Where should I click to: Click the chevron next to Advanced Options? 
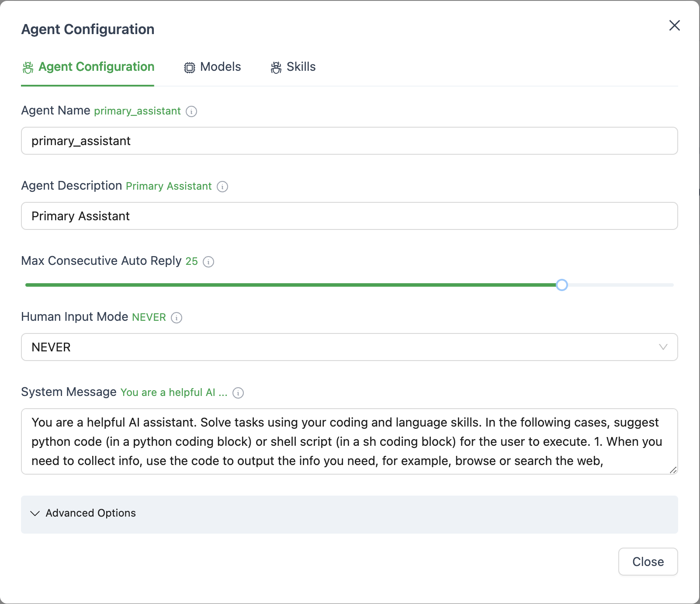pyautogui.click(x=35, y=513)
